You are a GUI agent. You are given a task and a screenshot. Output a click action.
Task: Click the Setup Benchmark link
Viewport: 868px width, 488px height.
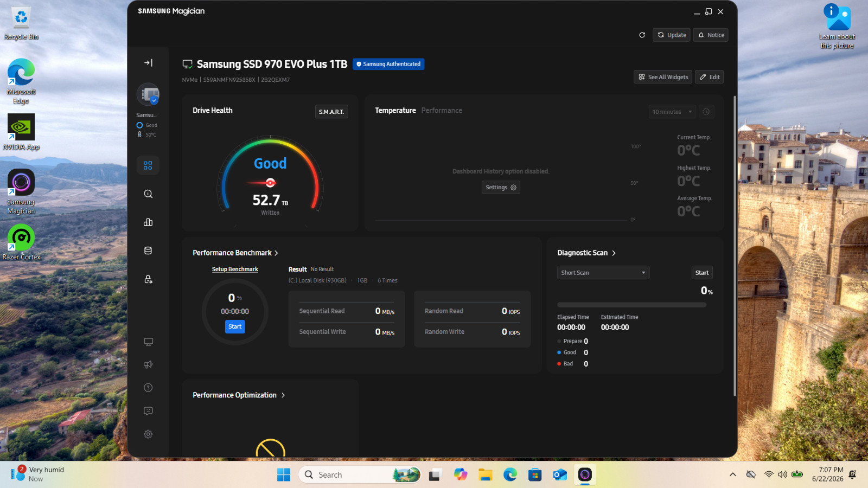tap(235, 269)
